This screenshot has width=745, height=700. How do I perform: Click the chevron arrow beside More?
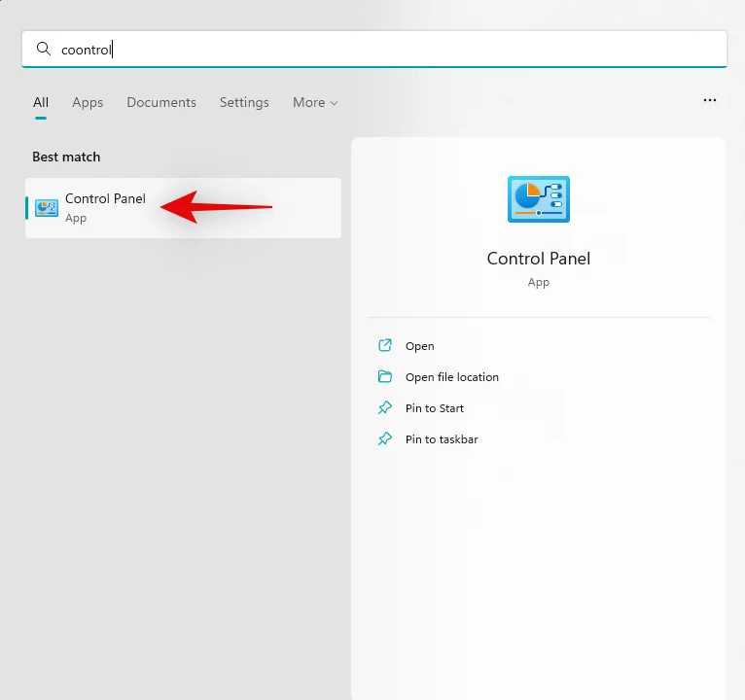coord(335,103)
